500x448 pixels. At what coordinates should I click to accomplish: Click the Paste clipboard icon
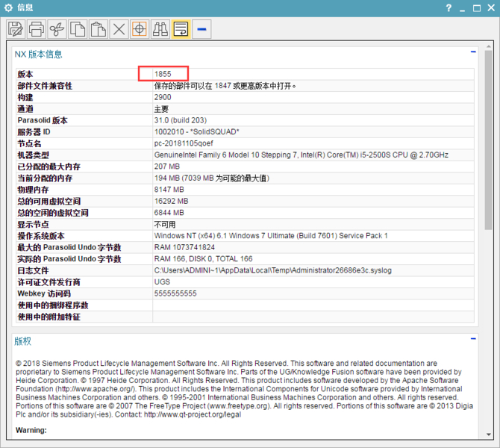click(x=98, y=29)
